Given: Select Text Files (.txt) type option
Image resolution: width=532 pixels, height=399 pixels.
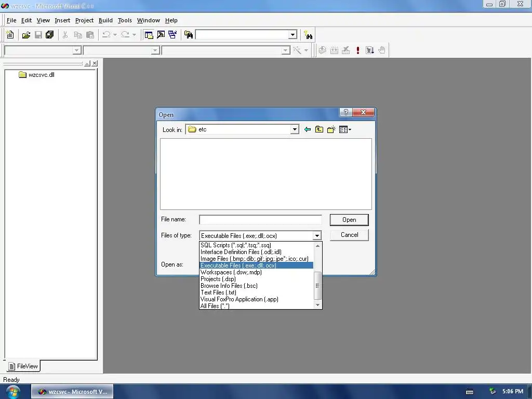Looking at the screenshot, I should point(256,292).
